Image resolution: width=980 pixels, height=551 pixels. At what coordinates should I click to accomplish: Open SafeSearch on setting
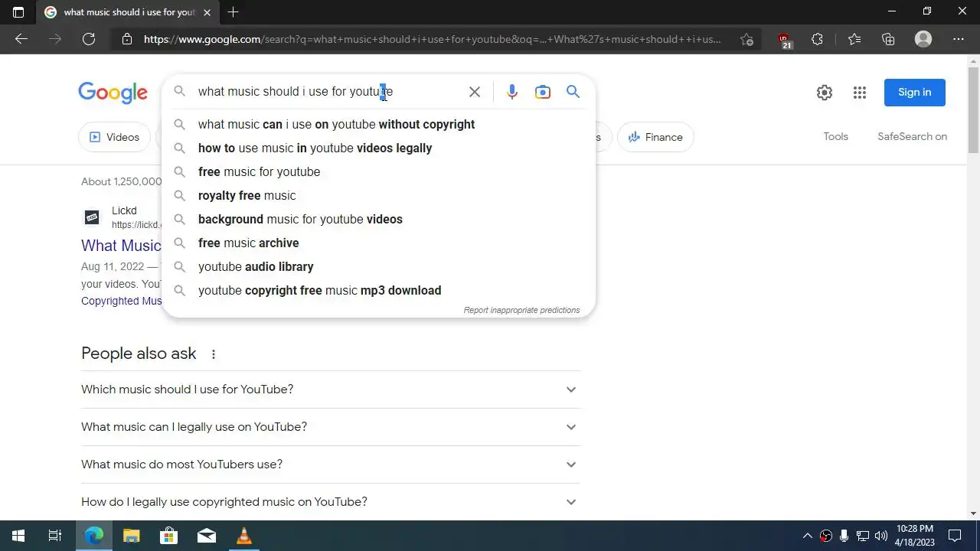click(x=912, y=136)
